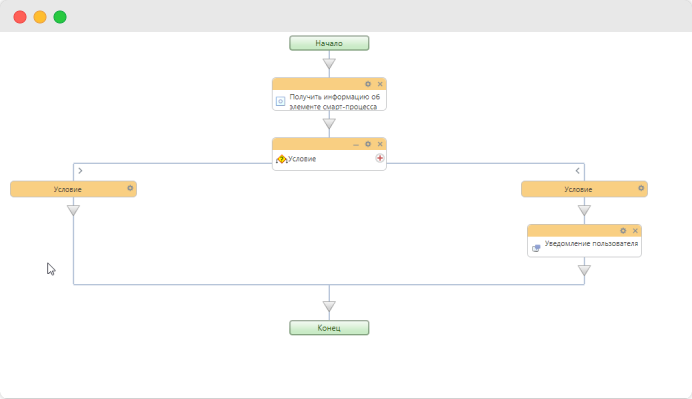The width and height of the screenshot is (692, 399).
Task: Click insert arrow below Начало node
Action: (x=329, y=64)
